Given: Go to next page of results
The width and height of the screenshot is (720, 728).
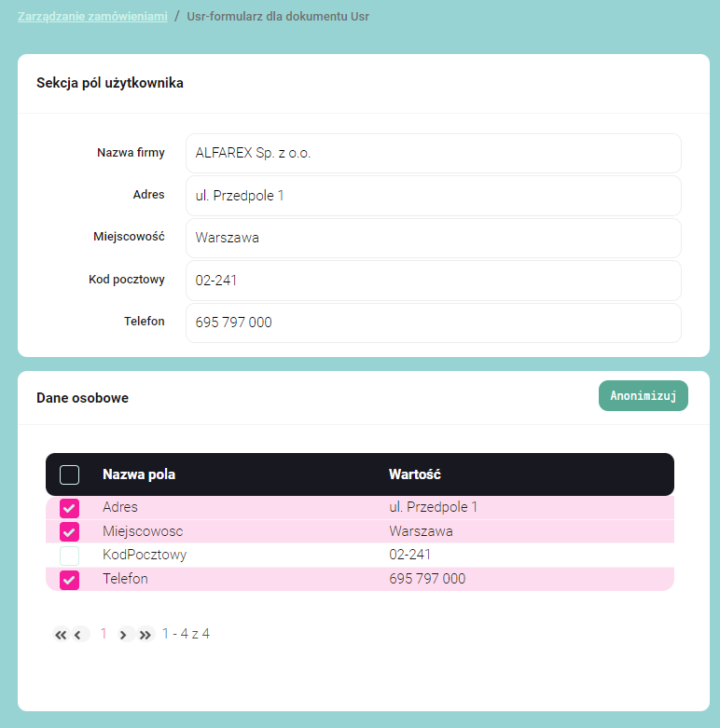Looking at the screenshot, I should pos(123,635).
